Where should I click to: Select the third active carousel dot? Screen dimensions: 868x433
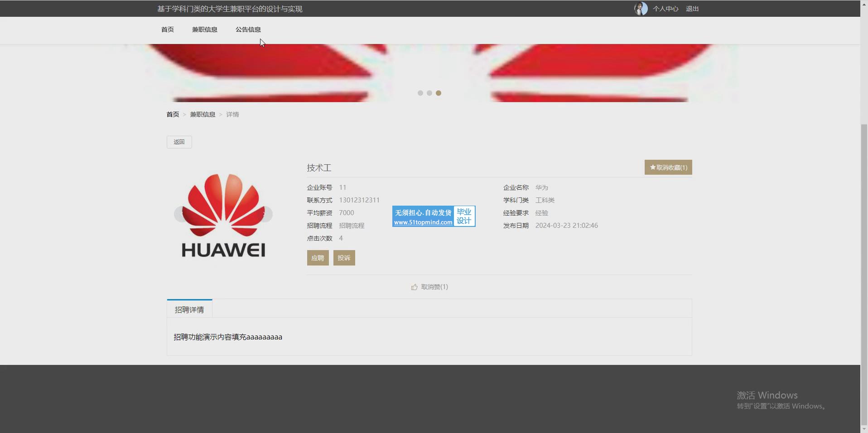click(x=439, y=93)
